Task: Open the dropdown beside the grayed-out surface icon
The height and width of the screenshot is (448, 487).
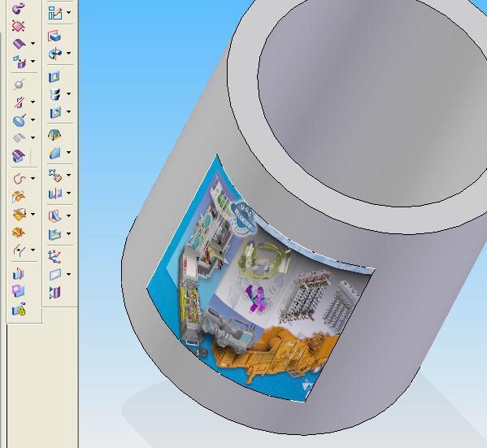Action: (33, 137)
